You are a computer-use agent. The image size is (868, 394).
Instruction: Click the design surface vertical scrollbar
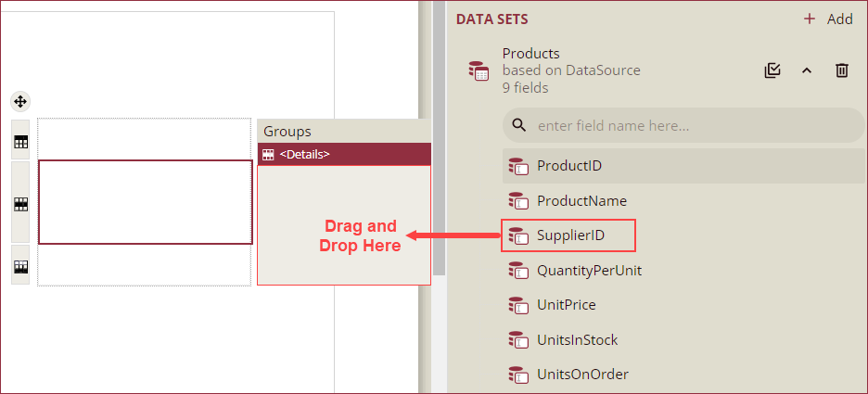[x=439, y=138]
